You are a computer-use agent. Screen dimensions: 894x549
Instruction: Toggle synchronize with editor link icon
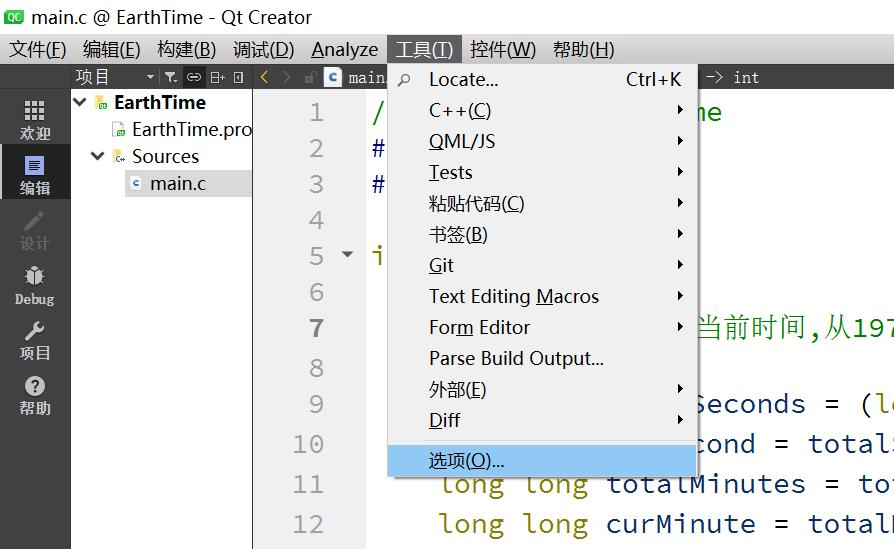pos(194,77)
